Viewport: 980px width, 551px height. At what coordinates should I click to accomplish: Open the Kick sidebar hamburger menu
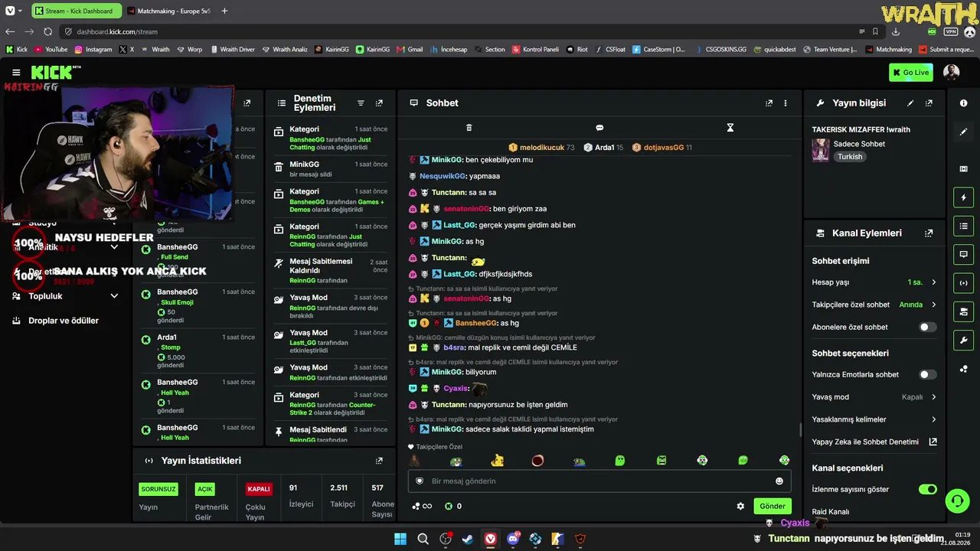pyautogui.click(x=16, y=73)
